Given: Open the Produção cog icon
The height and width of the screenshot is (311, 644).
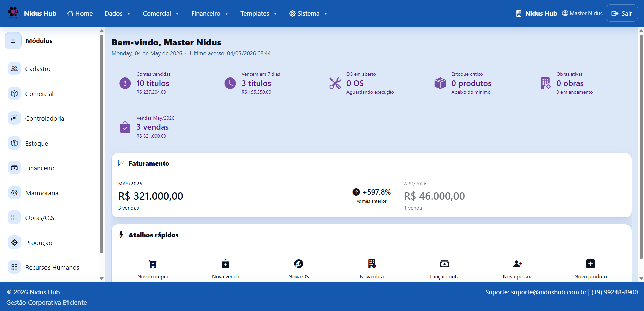Looking at the screenshot, I should click(14, 243).
